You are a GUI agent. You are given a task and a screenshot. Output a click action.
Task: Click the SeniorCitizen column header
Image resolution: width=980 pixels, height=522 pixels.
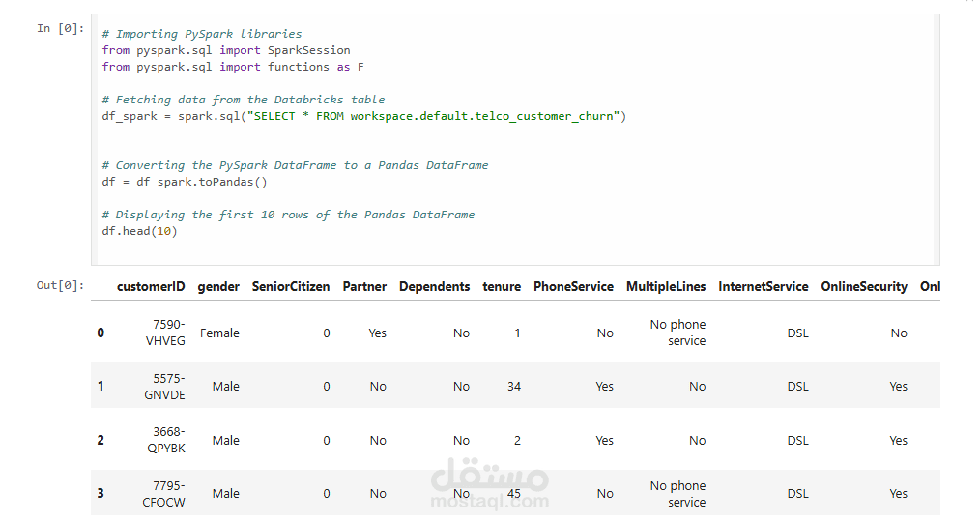(x=291, y=286)
